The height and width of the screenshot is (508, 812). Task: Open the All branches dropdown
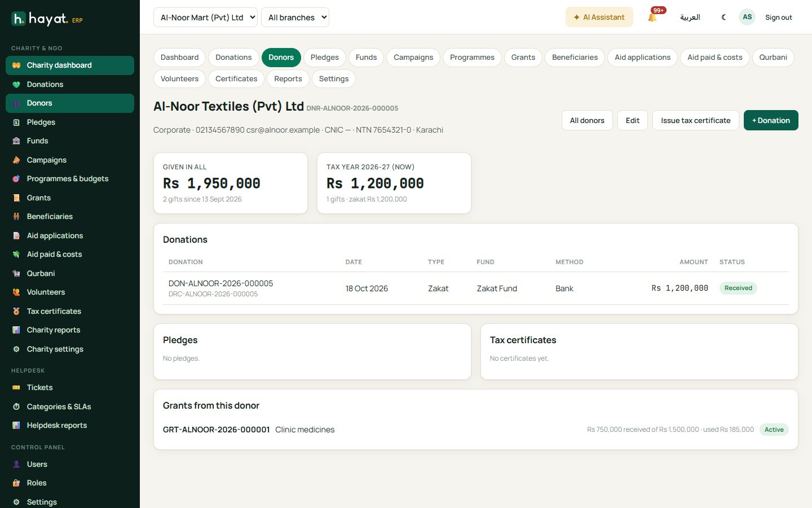coord(295,17)
